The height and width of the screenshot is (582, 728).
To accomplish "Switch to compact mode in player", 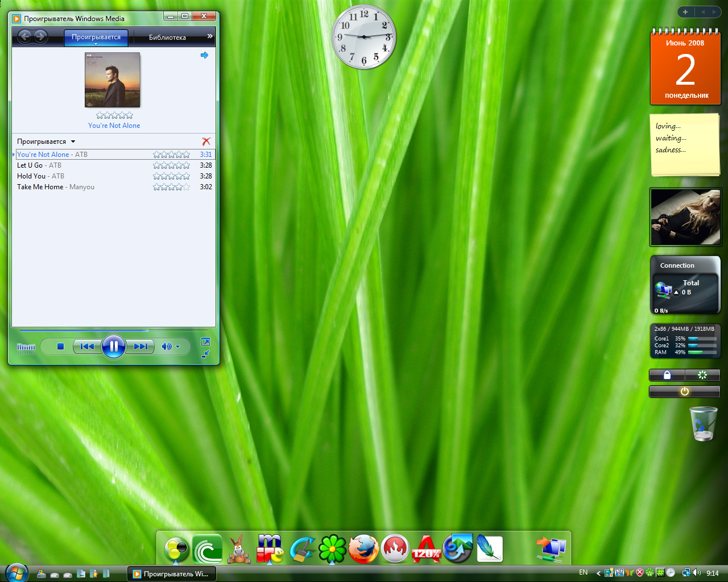I will pos(205,354).
